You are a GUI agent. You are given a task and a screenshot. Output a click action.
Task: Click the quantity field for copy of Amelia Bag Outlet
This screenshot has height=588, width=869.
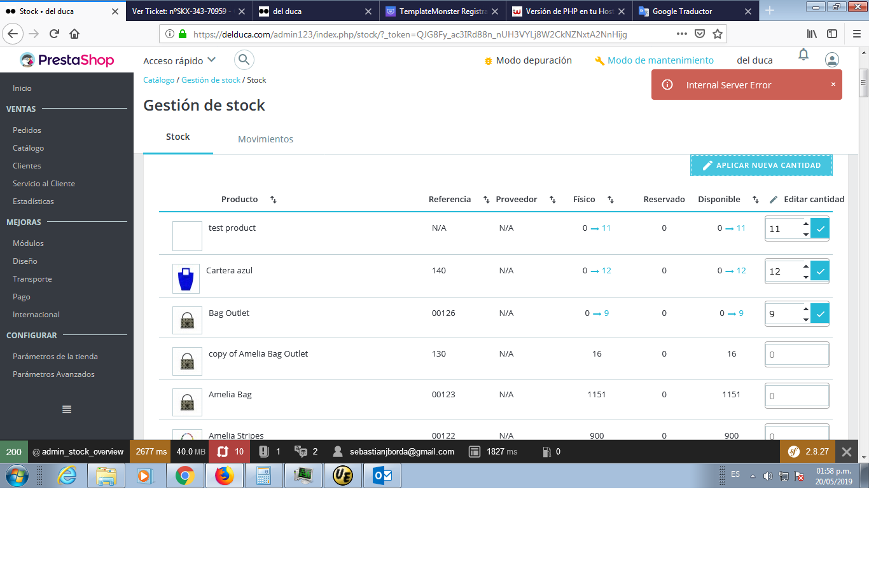[x=797, y=355]
